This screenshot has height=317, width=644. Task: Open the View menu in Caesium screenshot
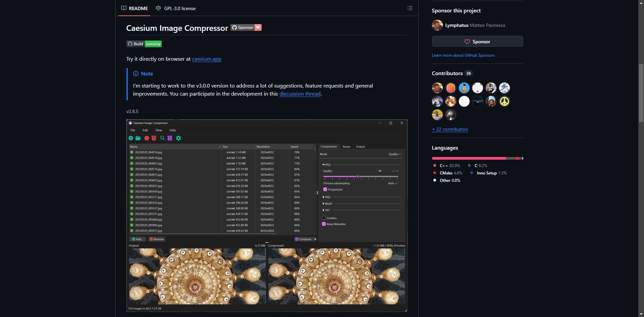pos(159,130)
